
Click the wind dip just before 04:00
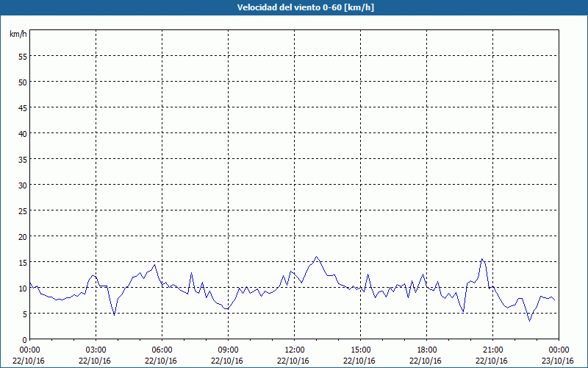pos(115,315)
